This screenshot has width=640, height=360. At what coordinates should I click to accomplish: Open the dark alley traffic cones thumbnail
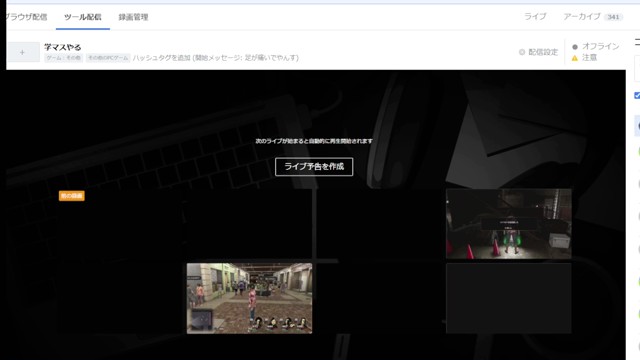[x=509, y=224]
